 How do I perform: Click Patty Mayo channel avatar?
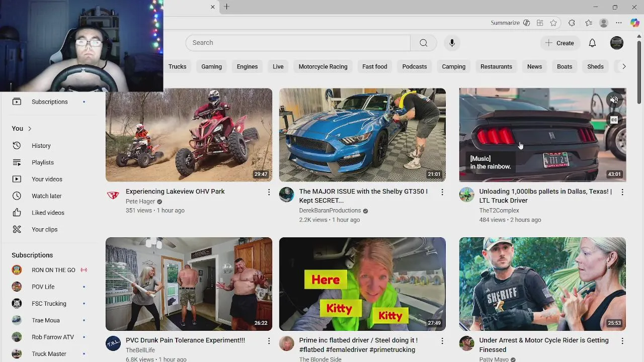467,343
